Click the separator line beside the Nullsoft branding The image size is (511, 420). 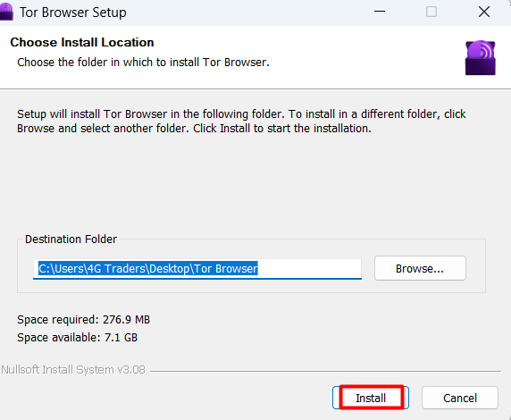[325, 371]
